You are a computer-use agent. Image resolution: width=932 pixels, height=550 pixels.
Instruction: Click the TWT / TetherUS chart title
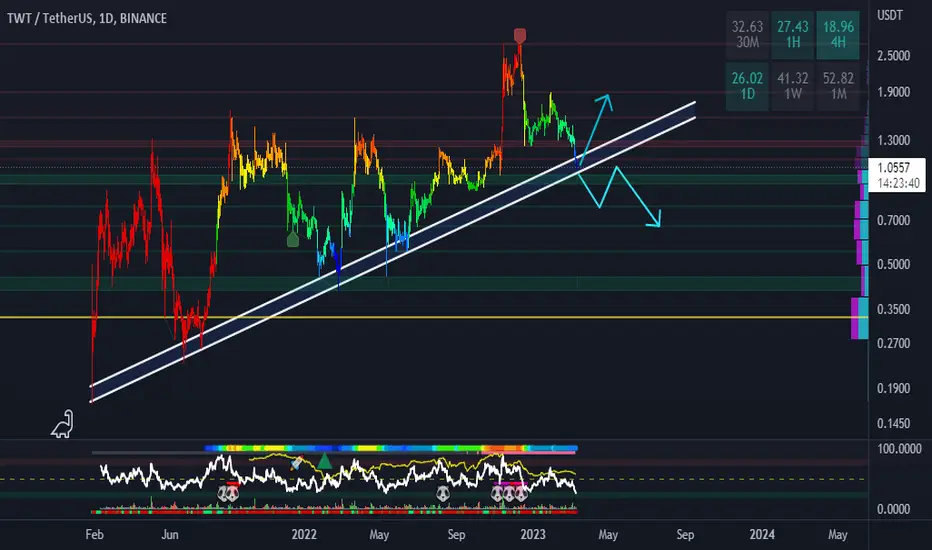(87, 18)
